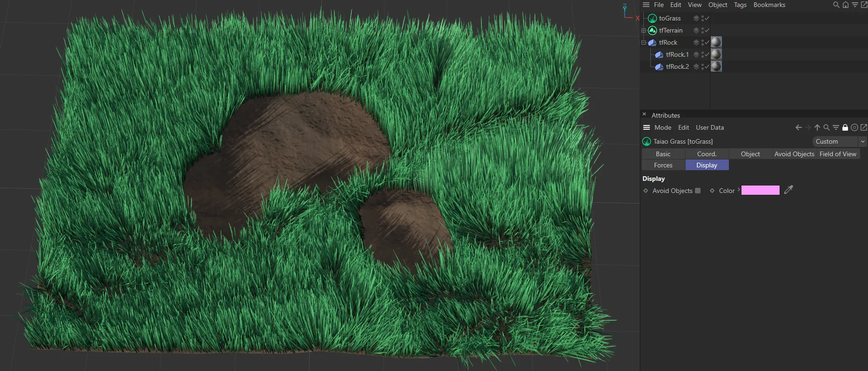The height and width of the screenshot is (371, 868).
Task: Click the tfTerrain terrain object icon
Action: [x=652, y=31]
